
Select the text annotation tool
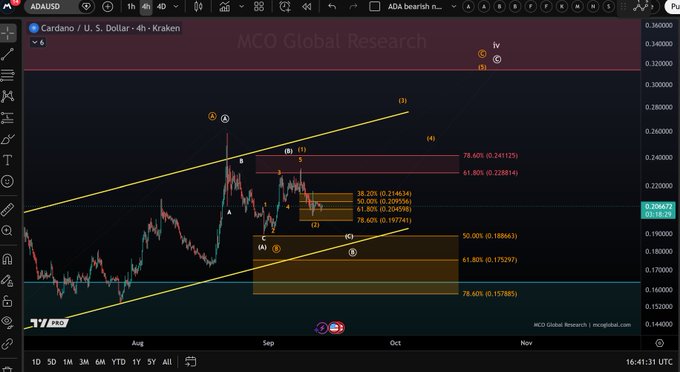[x=7, y=160]
